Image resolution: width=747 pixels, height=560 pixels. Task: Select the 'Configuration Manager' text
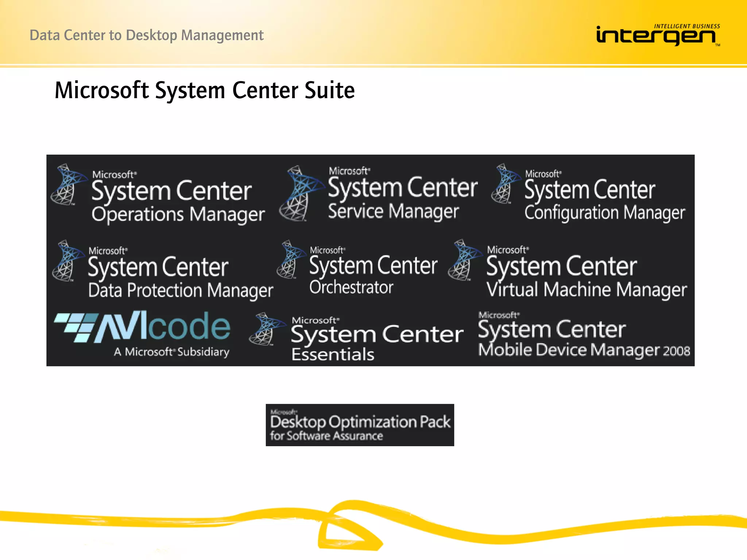[x=605, y=213]
